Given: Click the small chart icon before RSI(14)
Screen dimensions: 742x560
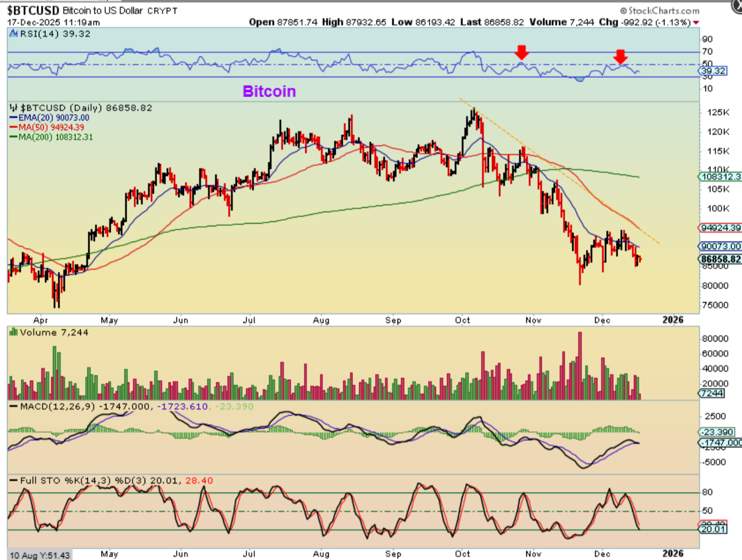Looking at the screenshot, I should [x=14, y=34].
